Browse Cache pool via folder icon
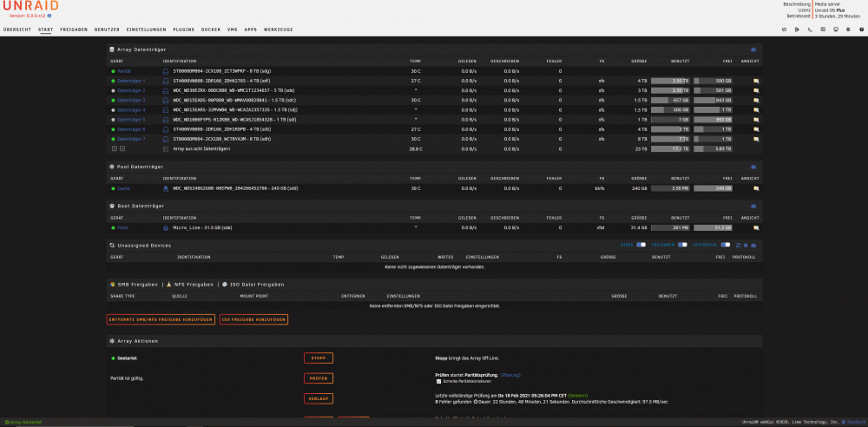 click(756, 188)
